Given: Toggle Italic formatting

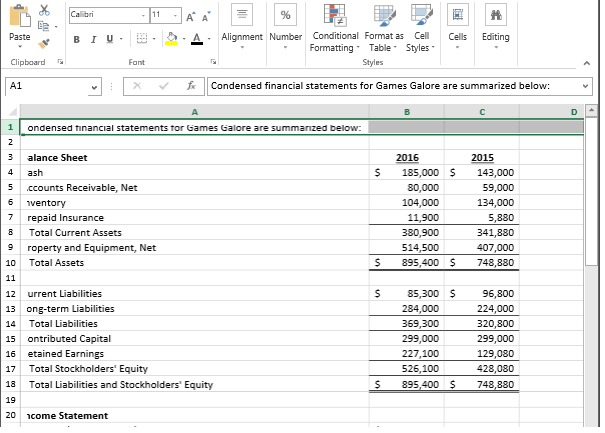Looking at the screenshot, I should tap(91, 38).
